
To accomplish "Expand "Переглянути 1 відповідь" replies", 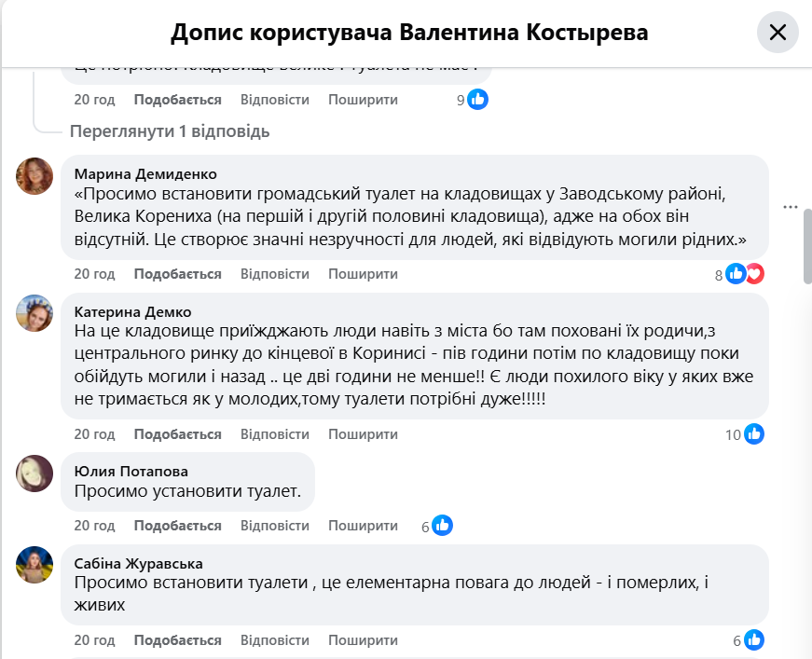I will (x=170, y=131).
